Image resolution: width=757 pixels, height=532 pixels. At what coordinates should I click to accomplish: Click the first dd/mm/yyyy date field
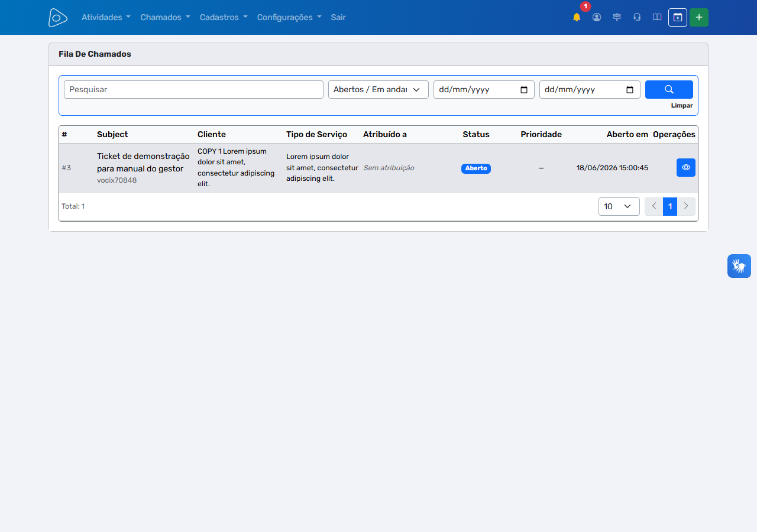point(484,89)
